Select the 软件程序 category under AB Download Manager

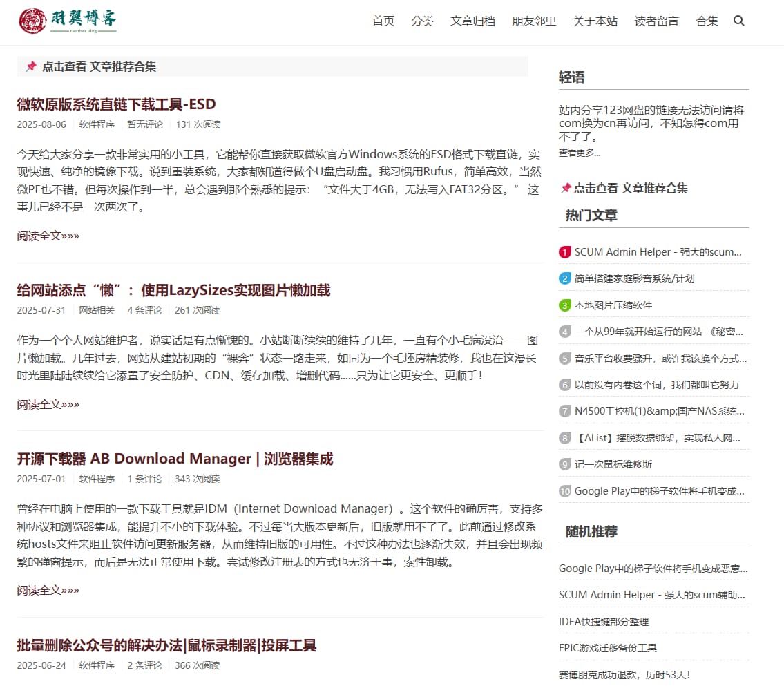[x=97, y=479]
